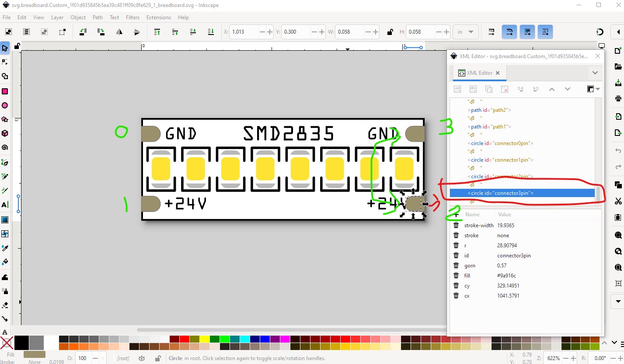Delete the cx attribute

[456, 296]
